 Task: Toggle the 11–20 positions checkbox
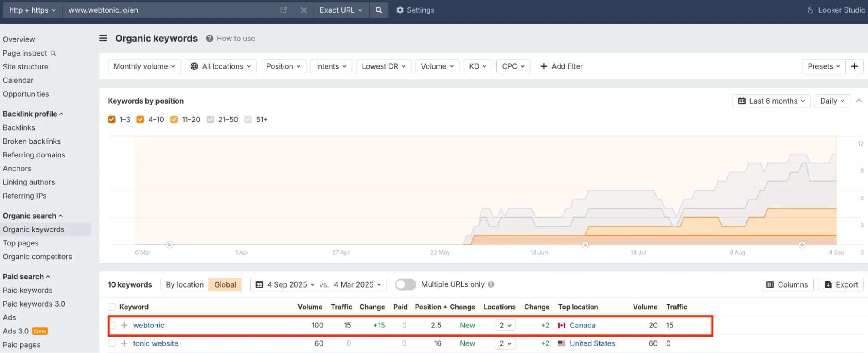click(174, 119)
